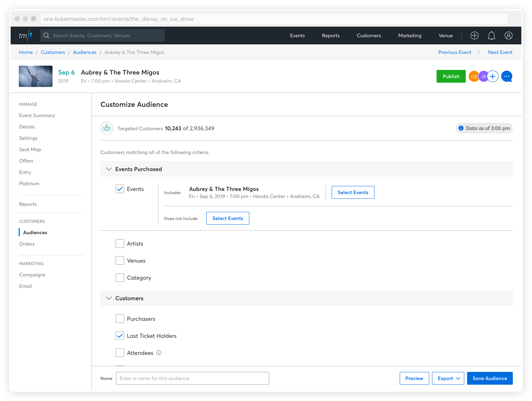The image size is (532, 401).
Task: Open user account profile icon
Action: pos(508,36)
